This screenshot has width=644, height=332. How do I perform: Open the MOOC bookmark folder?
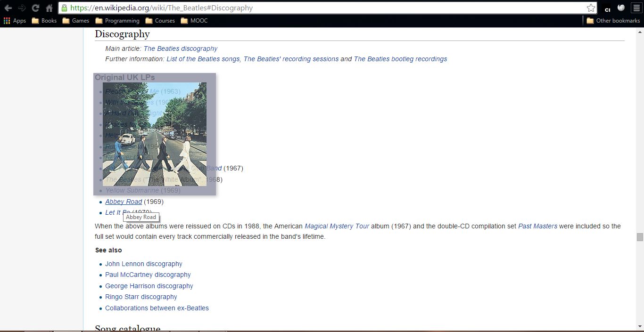point(194,21)
